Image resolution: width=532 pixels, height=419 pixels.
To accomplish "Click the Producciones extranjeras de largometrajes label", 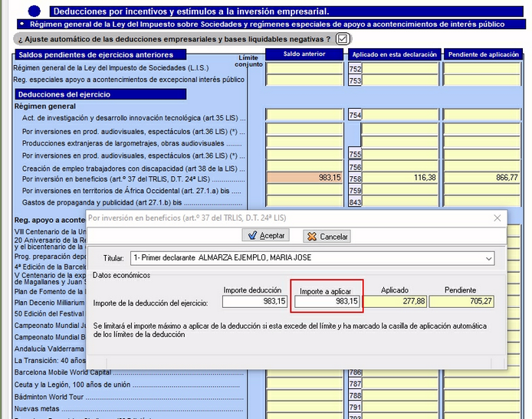I will pyautogui.click(x=123, y=143).
